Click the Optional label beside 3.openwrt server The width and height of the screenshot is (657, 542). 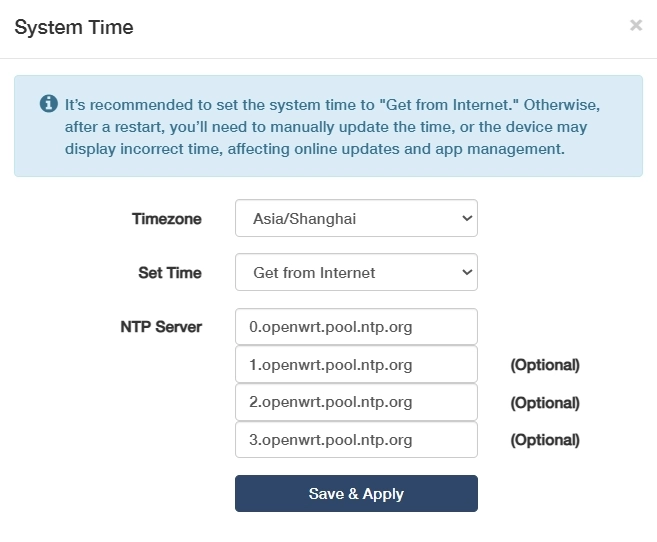545,440
